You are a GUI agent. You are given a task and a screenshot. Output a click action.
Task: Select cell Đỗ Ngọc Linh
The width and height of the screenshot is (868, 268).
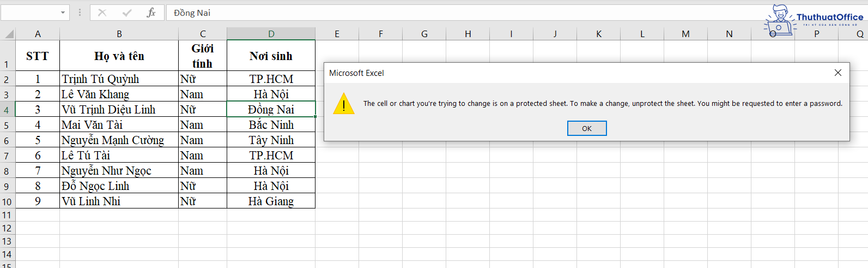click(119, 186)
